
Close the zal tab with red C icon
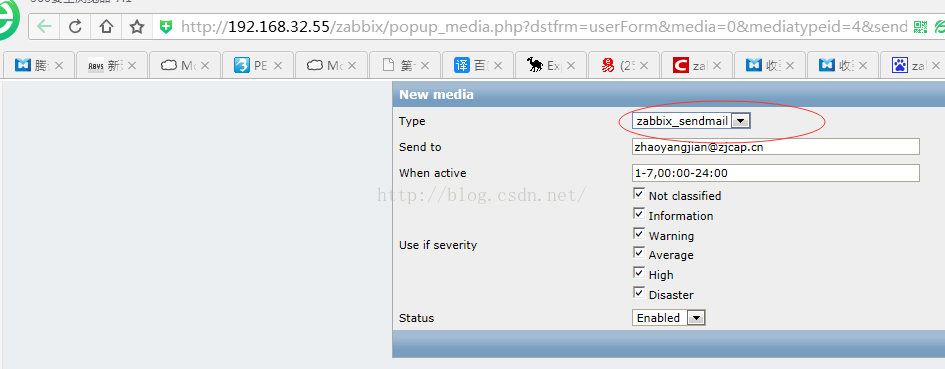717,66
